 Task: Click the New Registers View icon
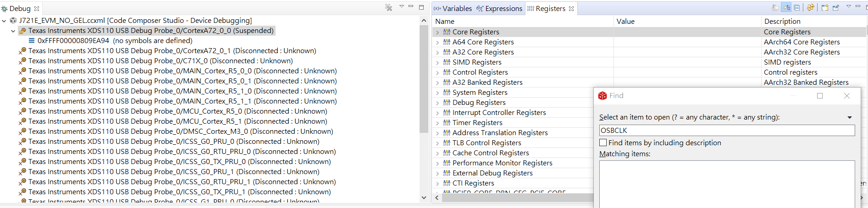[824, 8]
